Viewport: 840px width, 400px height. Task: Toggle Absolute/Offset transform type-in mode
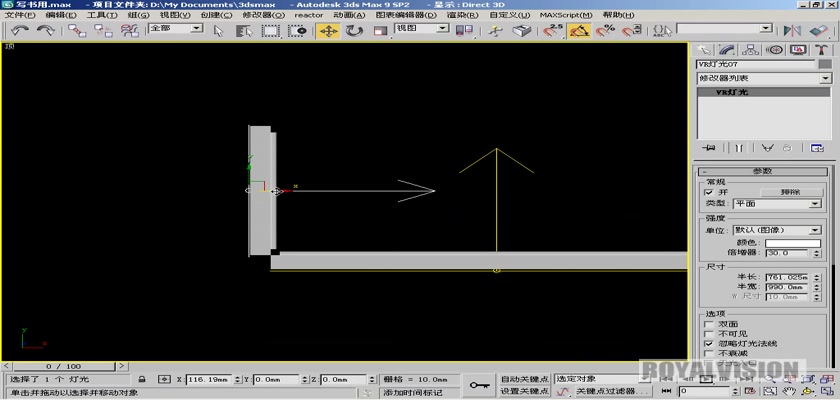164,379
